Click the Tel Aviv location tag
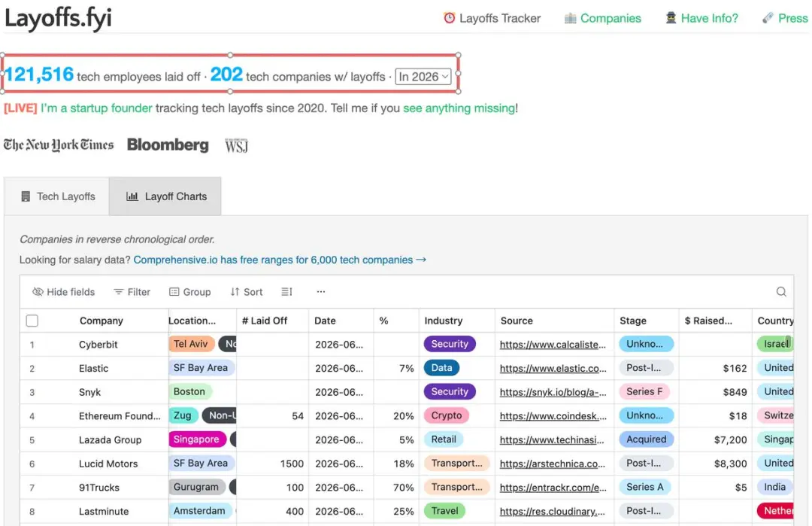812x526 pixels. tap(190, 344)
